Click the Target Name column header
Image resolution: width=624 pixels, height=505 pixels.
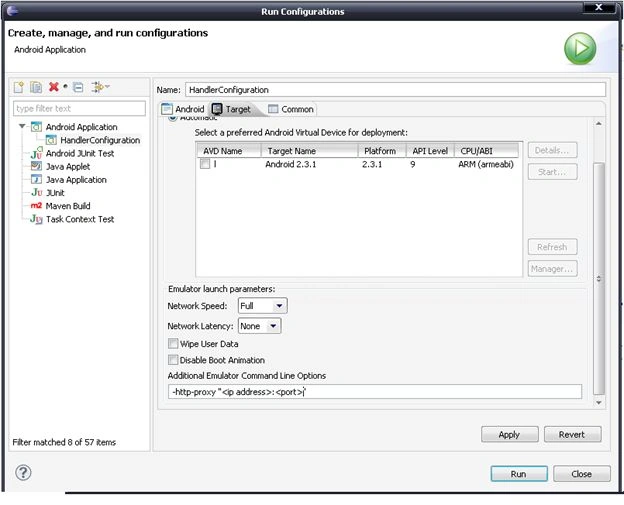coord(309,151)
